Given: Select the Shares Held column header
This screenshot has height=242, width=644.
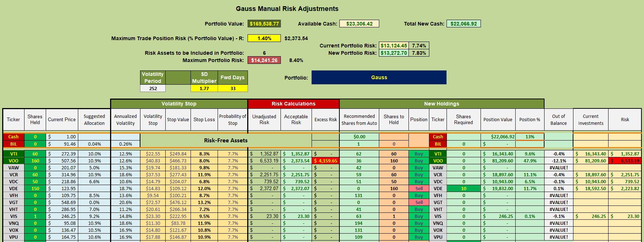Looking at the screenshot, I should pyautogui.click(x=35, y=119).
